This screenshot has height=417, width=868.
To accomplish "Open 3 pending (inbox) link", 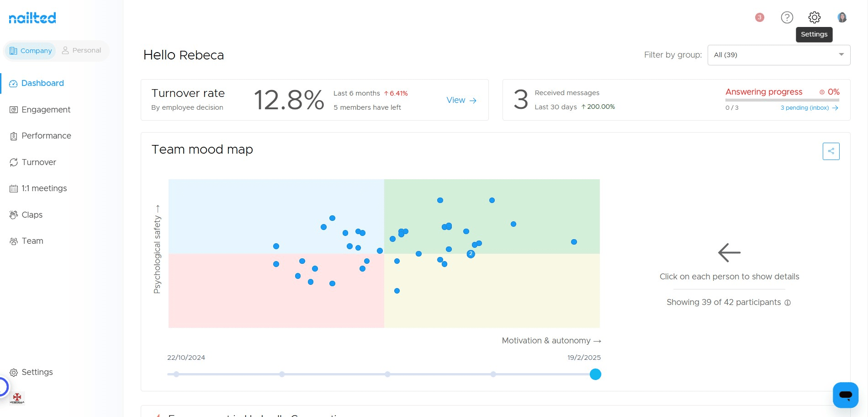I will coord(809,108).
